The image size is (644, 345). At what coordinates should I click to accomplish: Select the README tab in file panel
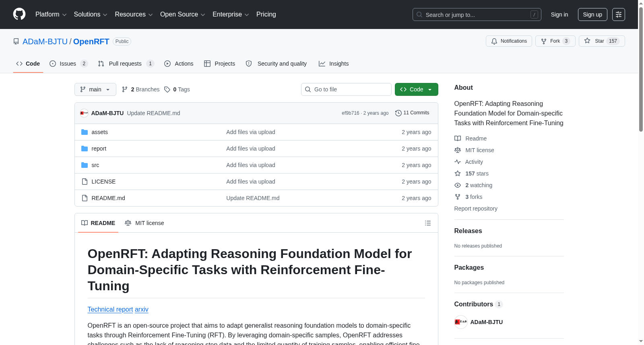pyautogui.click(x=98, y=223)
